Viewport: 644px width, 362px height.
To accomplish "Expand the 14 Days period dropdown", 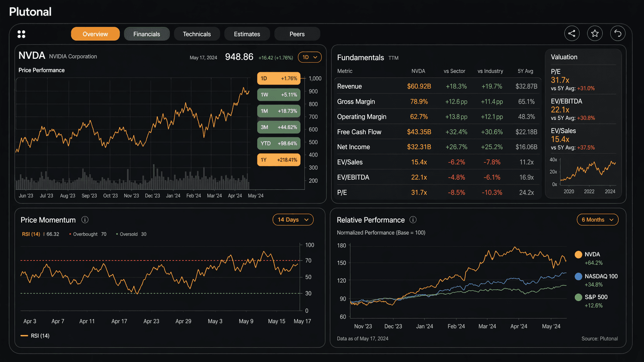I will click(293, 220).
